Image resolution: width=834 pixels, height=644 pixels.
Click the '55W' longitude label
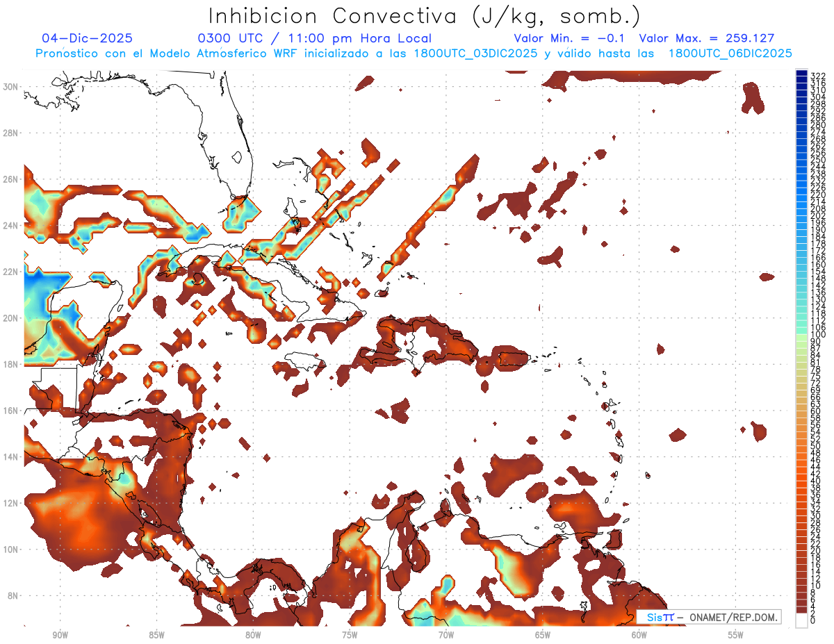tap(736, 635)
